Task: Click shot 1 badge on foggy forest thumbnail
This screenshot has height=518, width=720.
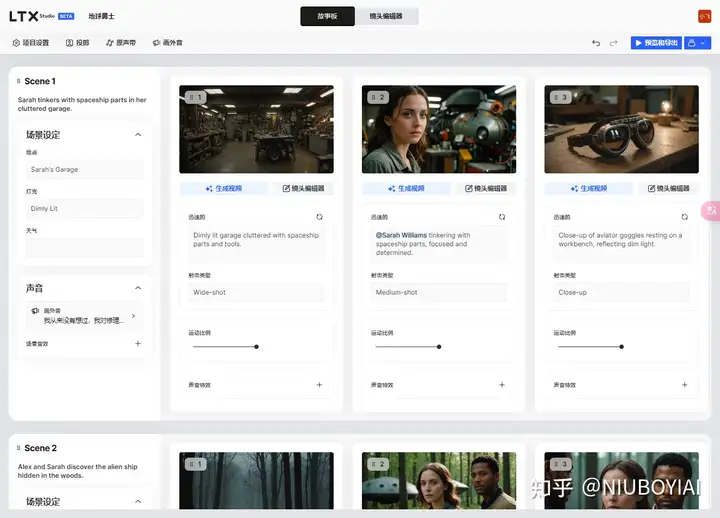Action: point(196,464)
